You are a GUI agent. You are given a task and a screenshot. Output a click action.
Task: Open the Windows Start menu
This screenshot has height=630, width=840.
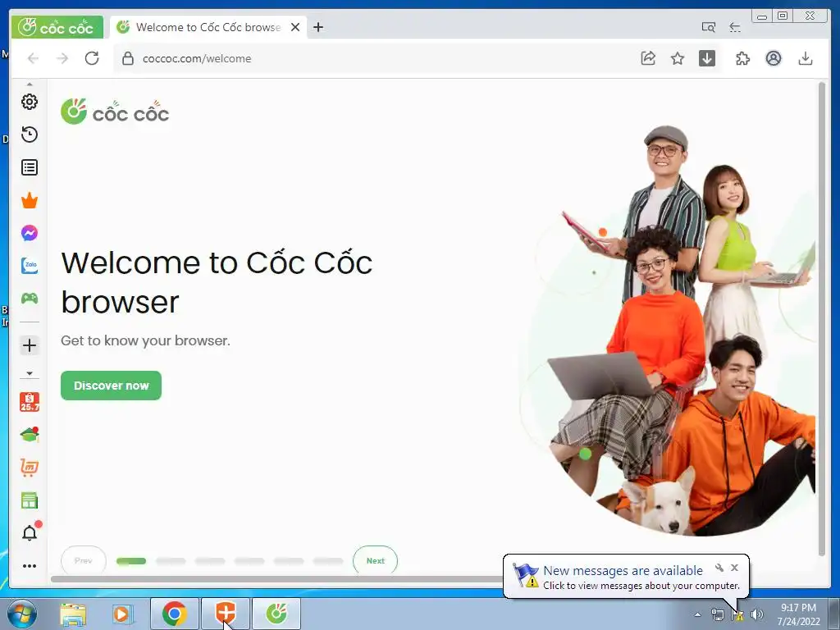tap(22, 614)
